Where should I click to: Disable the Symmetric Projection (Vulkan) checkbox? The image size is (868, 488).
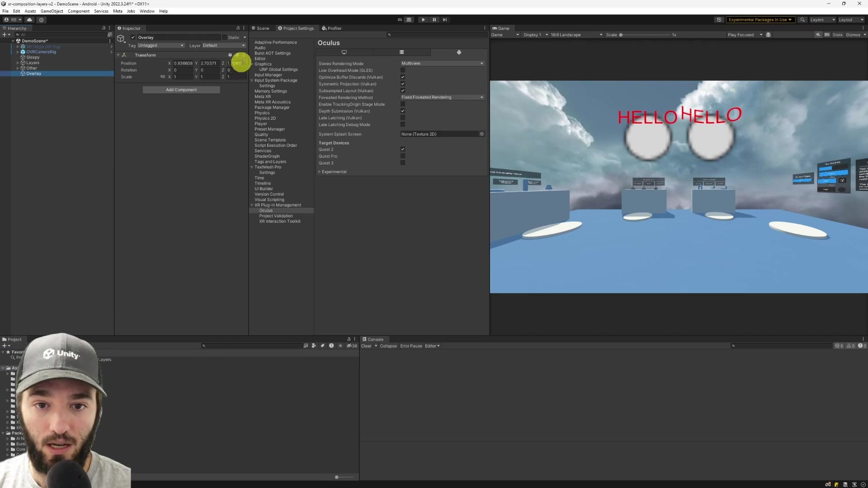[403, 84]
